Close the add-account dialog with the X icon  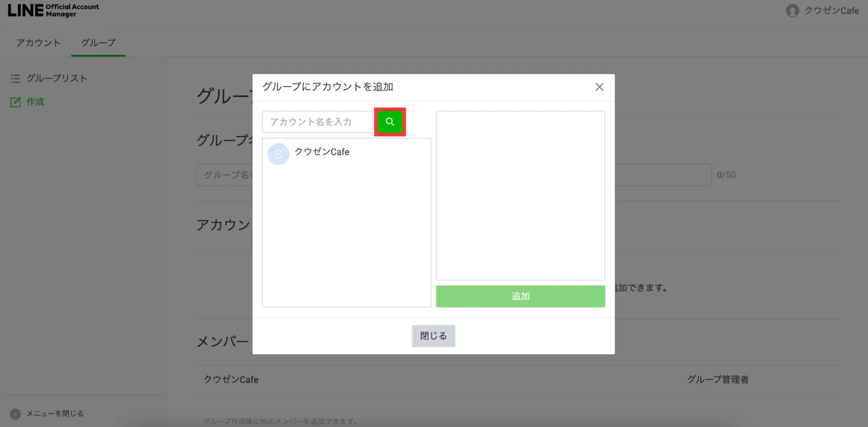599,87
